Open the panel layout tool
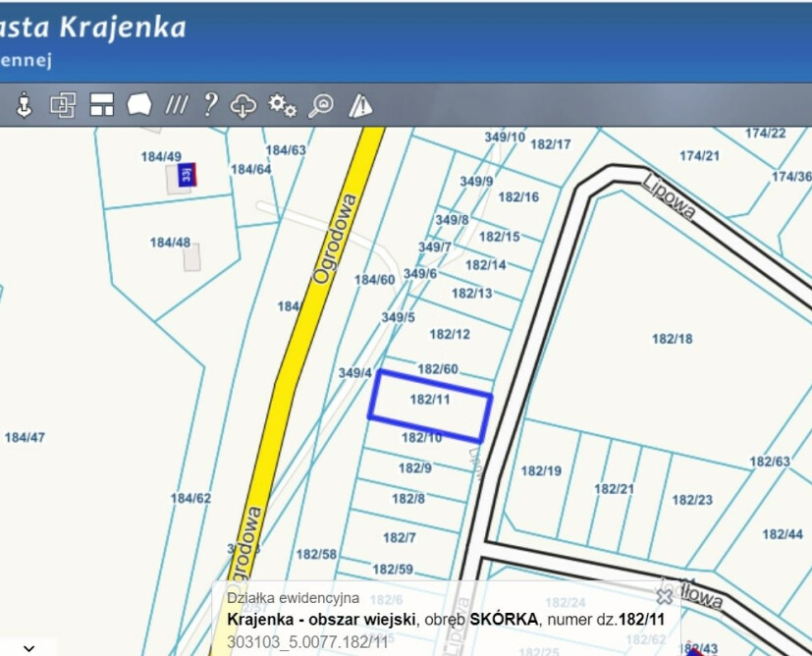This screenshot has width=812, height=656. 102,105
